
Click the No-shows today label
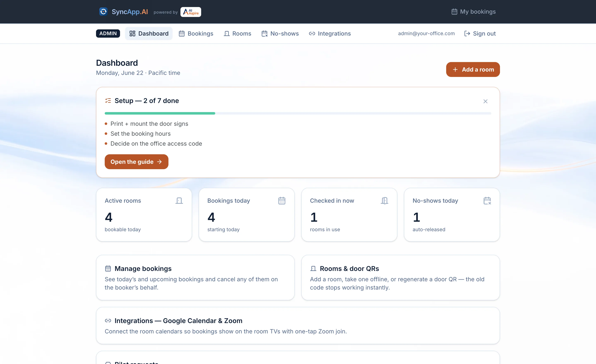pyautogui.click(x=435, y=201)
